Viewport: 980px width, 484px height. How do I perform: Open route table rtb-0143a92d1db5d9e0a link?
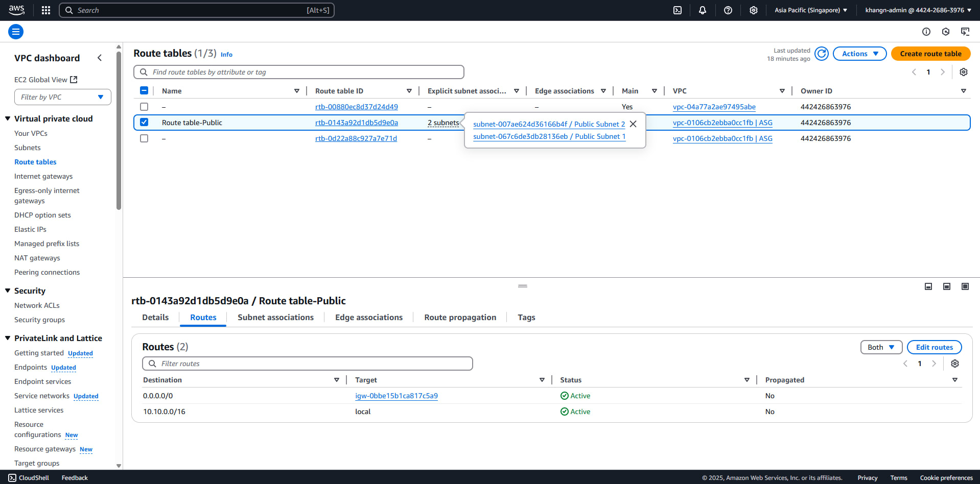[357, 123]
